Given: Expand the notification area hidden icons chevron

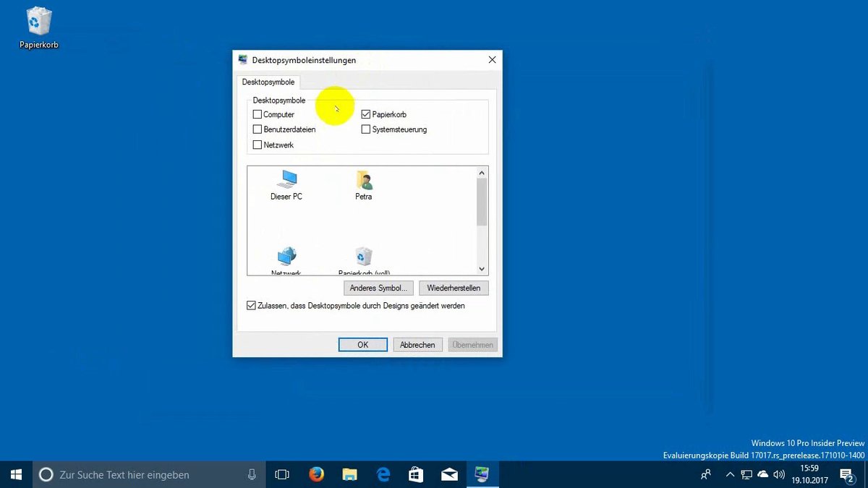Looking at the screenshot, I should 731,474.
